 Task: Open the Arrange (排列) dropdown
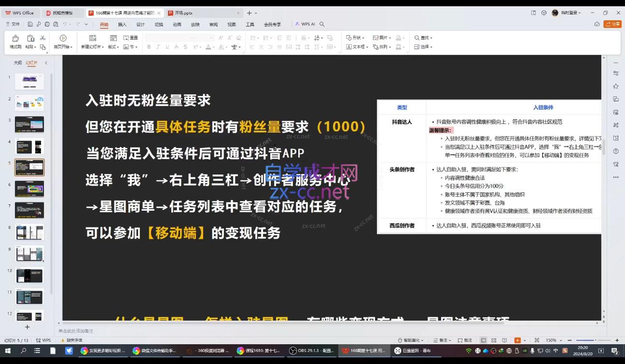(382, 47)
